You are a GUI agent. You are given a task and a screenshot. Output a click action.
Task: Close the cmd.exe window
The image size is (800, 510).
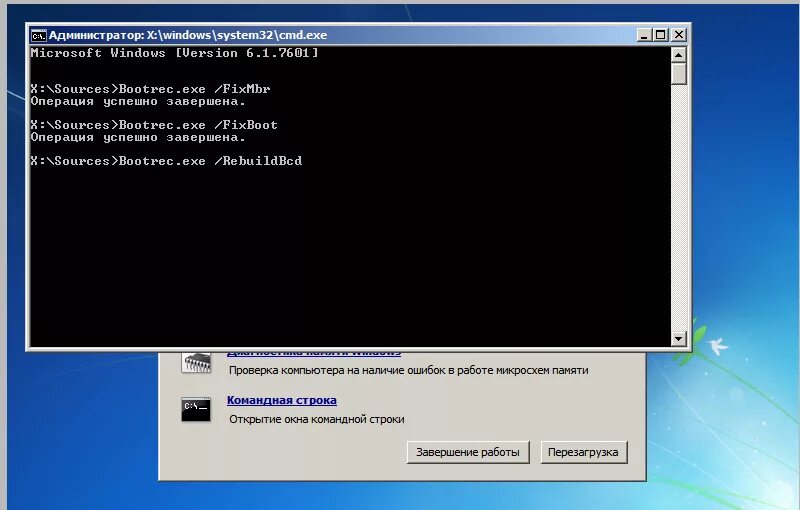point(678,35)
